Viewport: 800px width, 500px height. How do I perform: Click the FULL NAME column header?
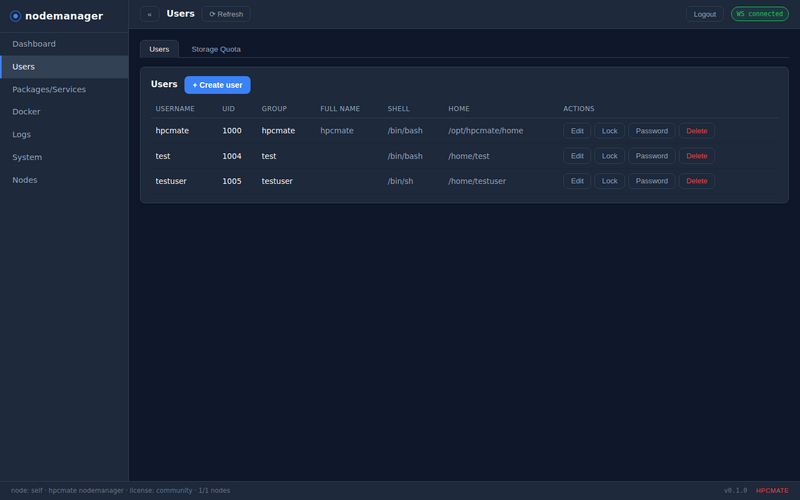[340, 109]
